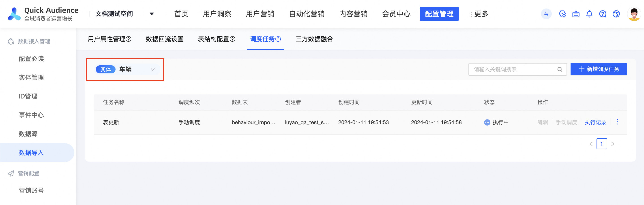Click the 状态 column header
Image resolution: width=644 pixels, height=205 pixels.
(489, 102)
